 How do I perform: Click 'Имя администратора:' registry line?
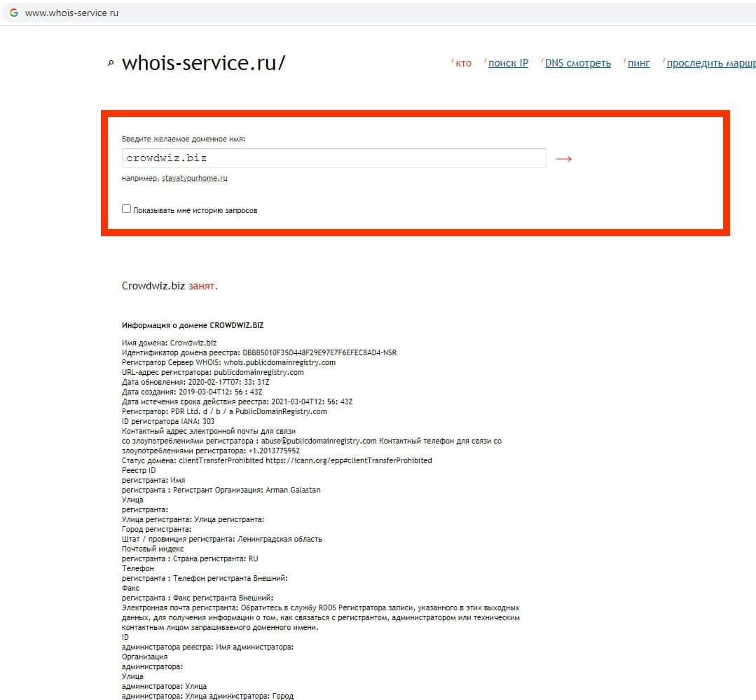(208, 647)
